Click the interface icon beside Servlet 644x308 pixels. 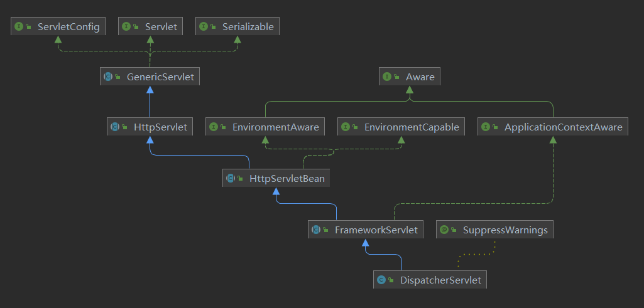(126, 26)
